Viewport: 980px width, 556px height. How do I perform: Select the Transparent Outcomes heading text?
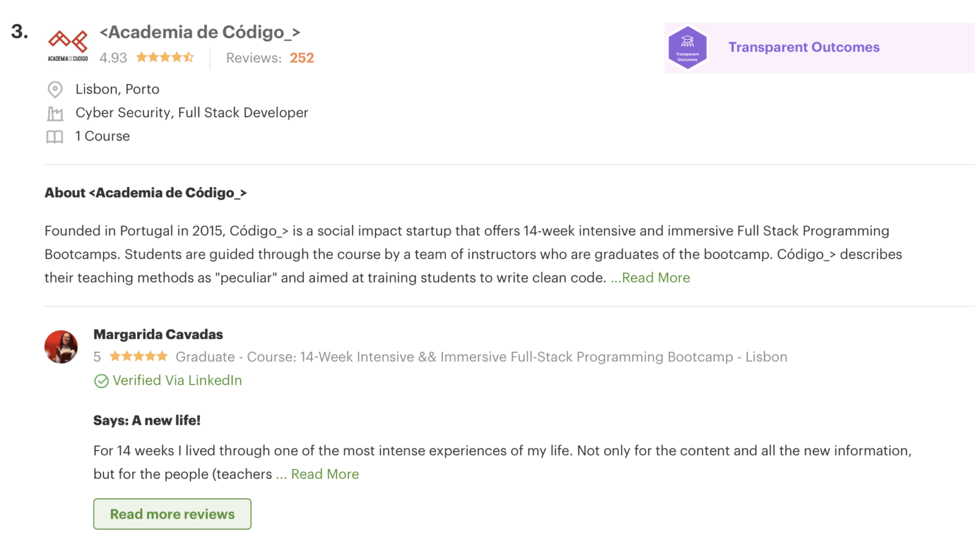pos(803,47)
